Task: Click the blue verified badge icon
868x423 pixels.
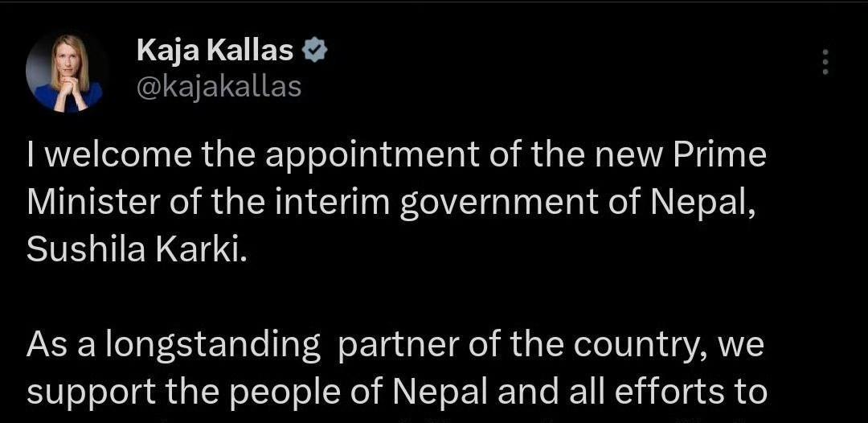Action: pyautogui.click(x=315, y=51)
